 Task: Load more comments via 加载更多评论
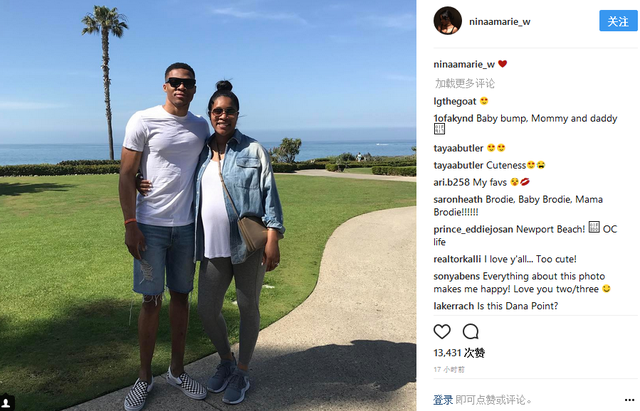pyautogui.click(x=464, y=83)
